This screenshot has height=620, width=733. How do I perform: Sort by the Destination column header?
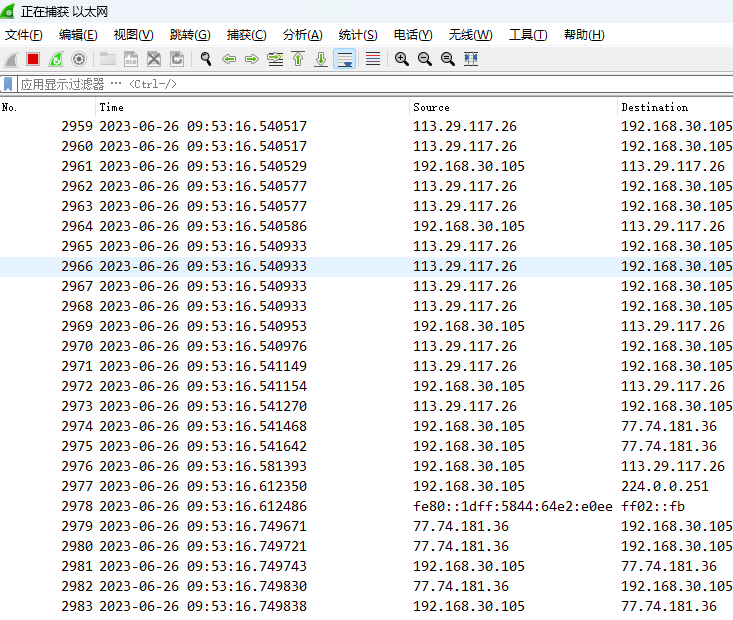point(675,108)
